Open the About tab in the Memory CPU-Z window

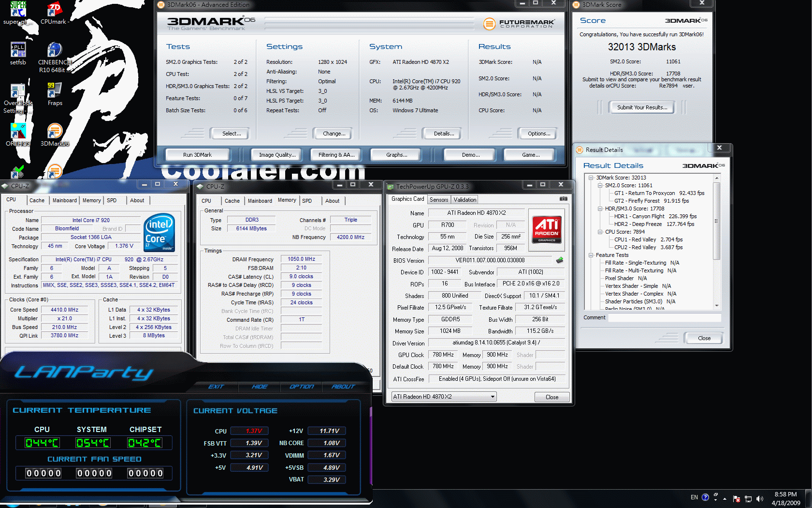[x=332, y=201]
